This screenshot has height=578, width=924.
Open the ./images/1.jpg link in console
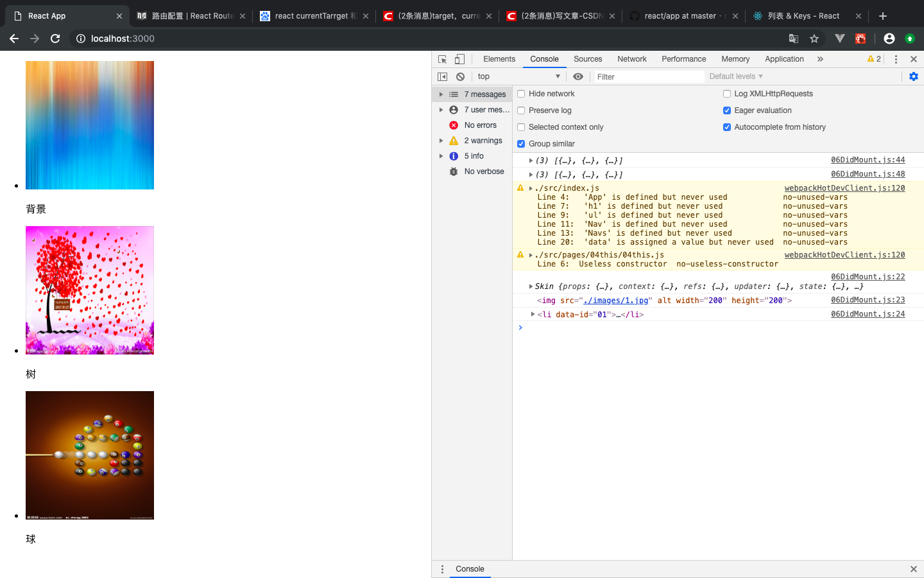[616, 300]
